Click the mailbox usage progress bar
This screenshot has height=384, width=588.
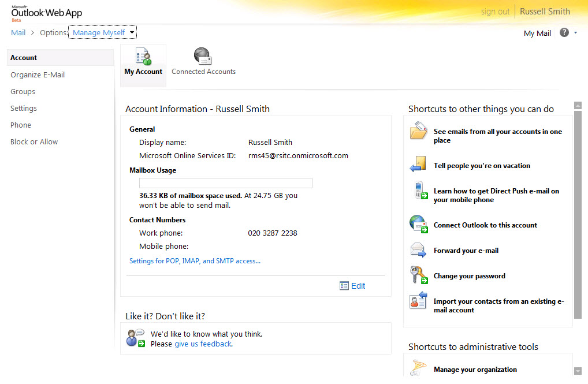[x=226, y=183]
